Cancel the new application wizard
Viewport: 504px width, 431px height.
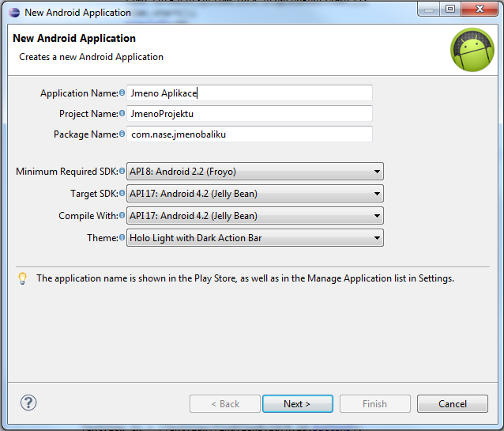click(x=453, y=403)
